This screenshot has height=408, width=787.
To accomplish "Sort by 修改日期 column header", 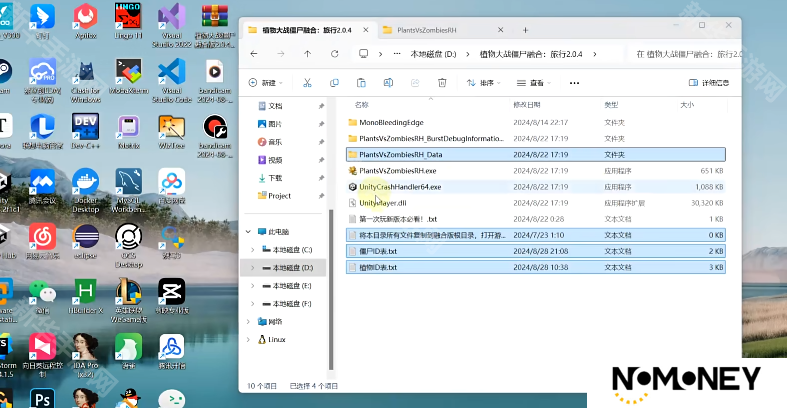I will point(527,105).
